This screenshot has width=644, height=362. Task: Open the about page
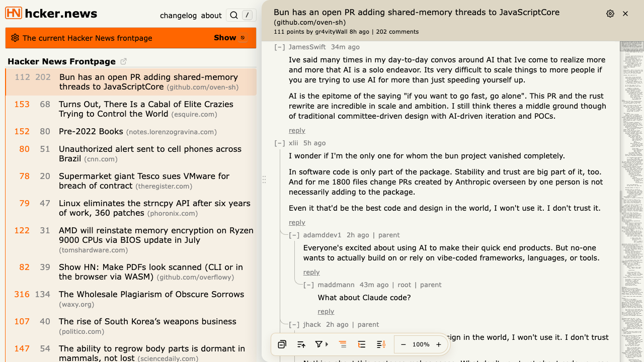211,16
